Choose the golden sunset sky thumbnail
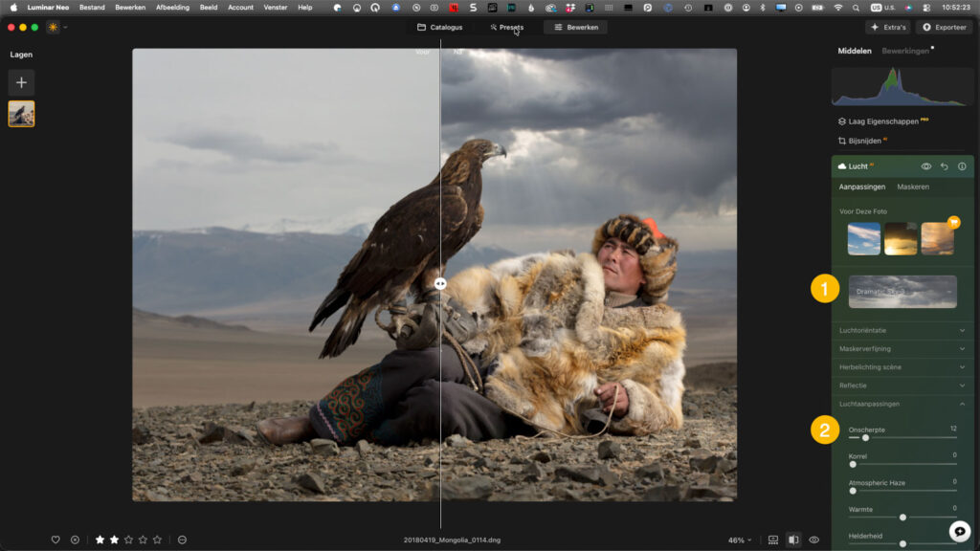 tap(901, 238)
